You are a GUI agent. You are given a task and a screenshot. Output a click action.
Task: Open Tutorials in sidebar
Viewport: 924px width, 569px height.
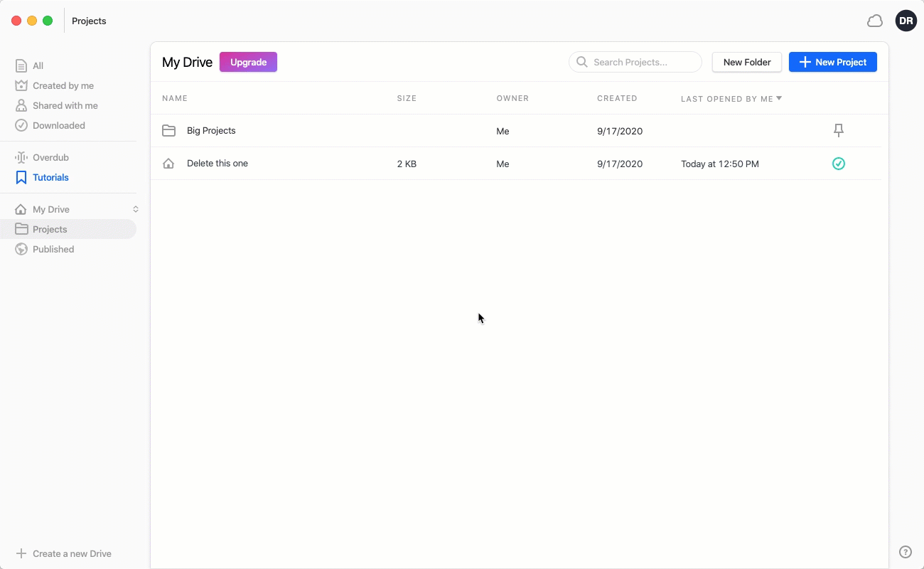[42, 177]
